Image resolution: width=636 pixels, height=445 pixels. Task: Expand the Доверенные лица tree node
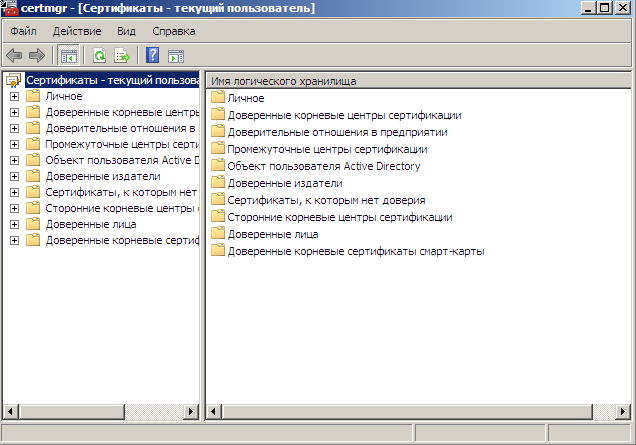coord(14,224)
